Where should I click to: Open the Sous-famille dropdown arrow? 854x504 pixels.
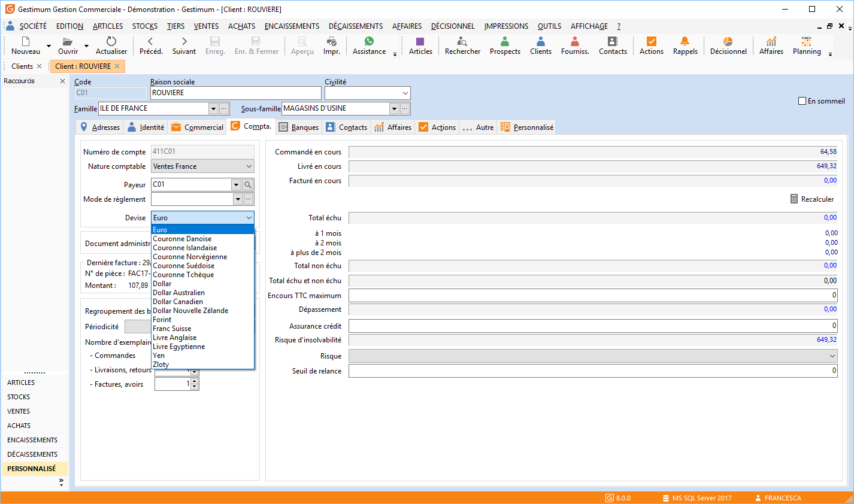394,108
